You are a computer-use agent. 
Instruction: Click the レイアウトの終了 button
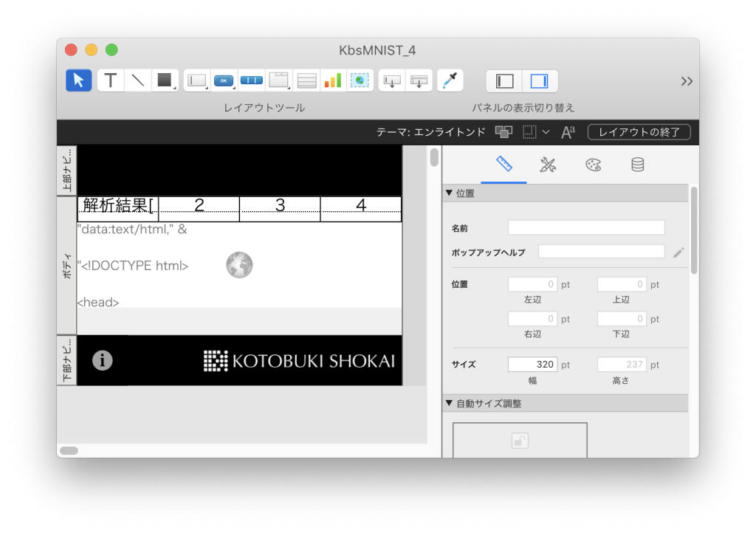[x=639, y=132]
